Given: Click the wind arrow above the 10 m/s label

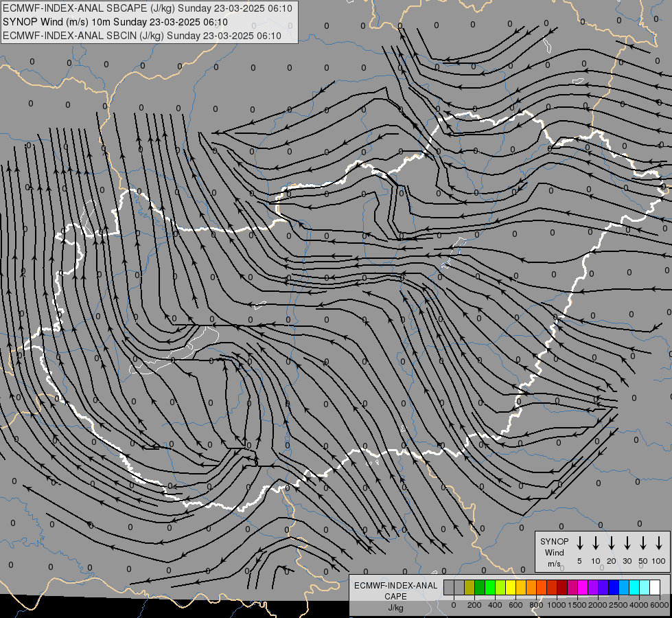Looking at the screenshot, I should [596, 543].
